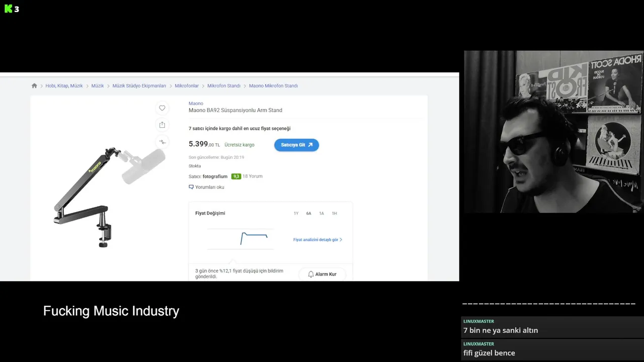Open Mikrofon Standı breadcrumb

[224, 86]
